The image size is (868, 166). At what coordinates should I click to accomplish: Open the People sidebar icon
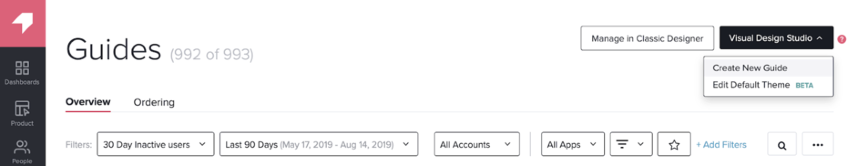click(22, 152)
